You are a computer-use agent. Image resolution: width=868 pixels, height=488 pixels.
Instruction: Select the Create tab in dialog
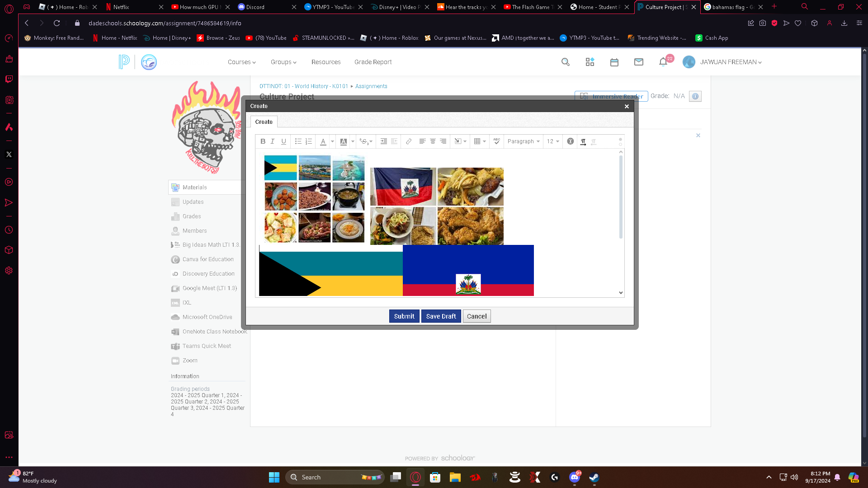pyautogui.click(x=264, y=122)
